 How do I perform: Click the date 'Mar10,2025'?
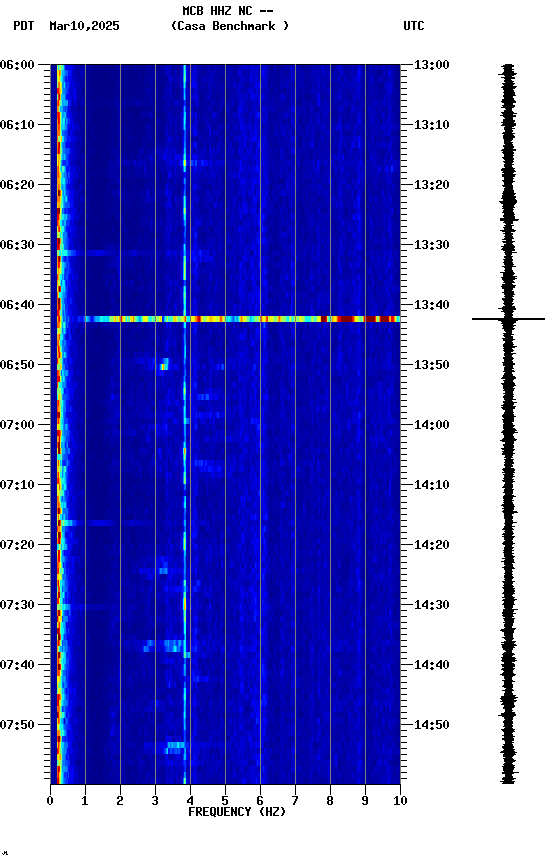coord(84,26)
